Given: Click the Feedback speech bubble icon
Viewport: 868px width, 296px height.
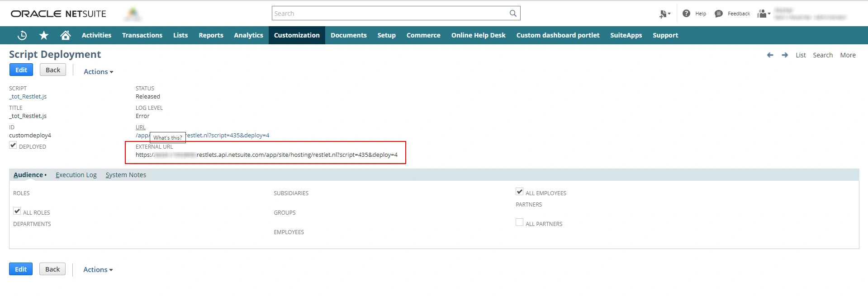Looking at the screenshot, I should coord(718,14).
